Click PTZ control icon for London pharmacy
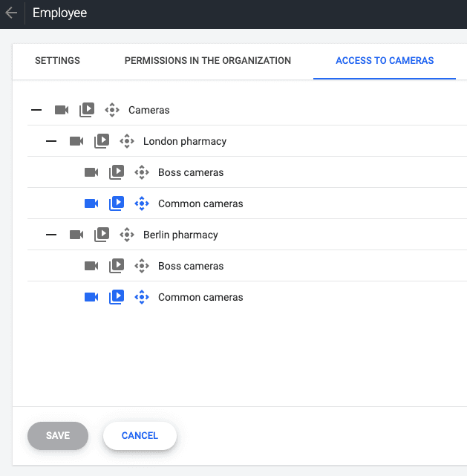The image size is (467, 476). pos(127,141)
